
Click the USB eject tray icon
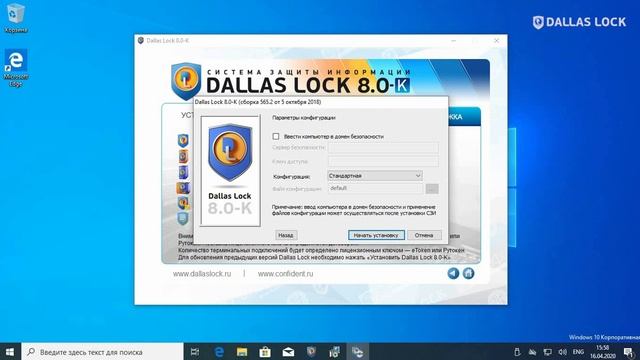[x=517, y=352]
